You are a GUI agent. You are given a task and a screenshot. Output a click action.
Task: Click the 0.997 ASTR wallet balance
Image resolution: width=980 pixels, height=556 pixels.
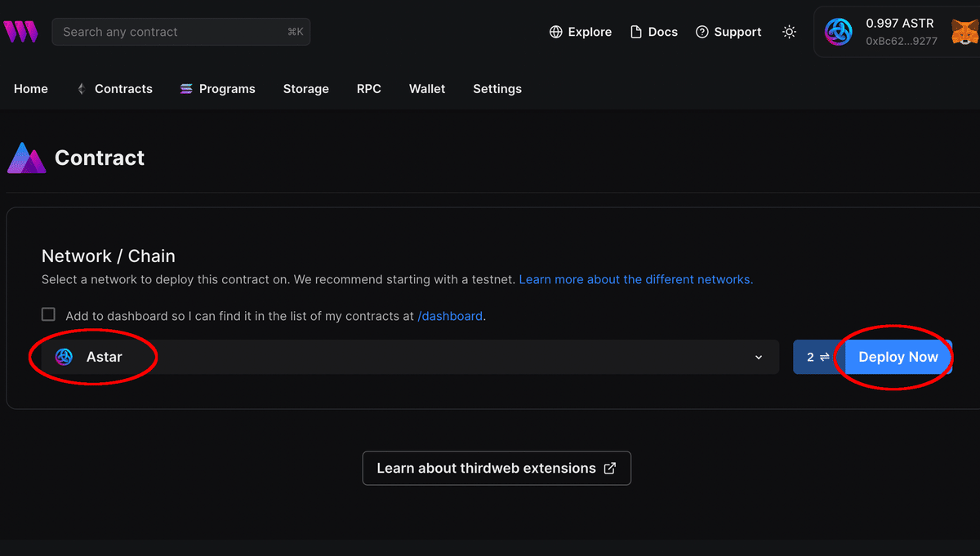[900, 24]
